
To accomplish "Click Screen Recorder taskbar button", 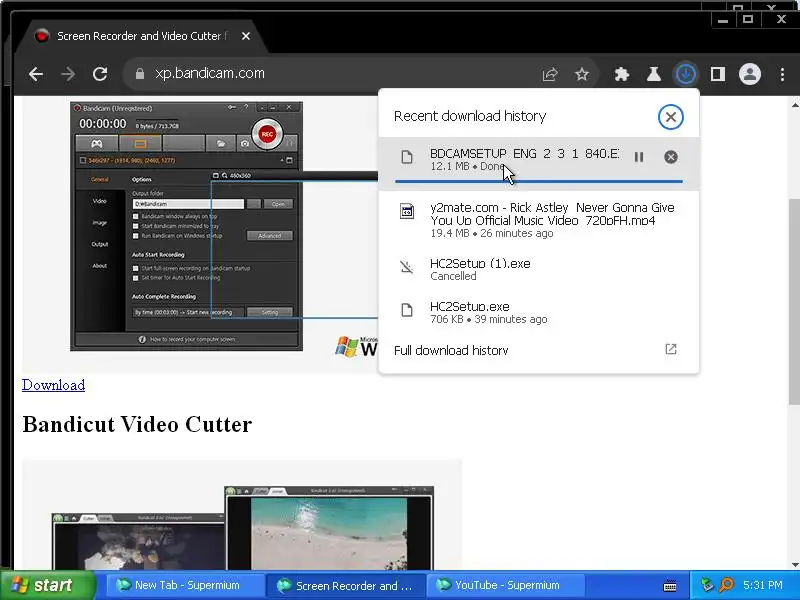I will tap(346, 585).
